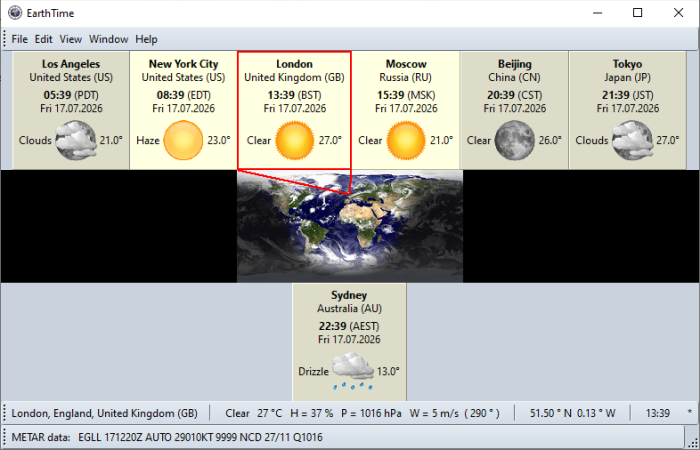Viewport: 700px width, 450px height.
Task: Open the Help menu
Action: (x=146, y=39)
